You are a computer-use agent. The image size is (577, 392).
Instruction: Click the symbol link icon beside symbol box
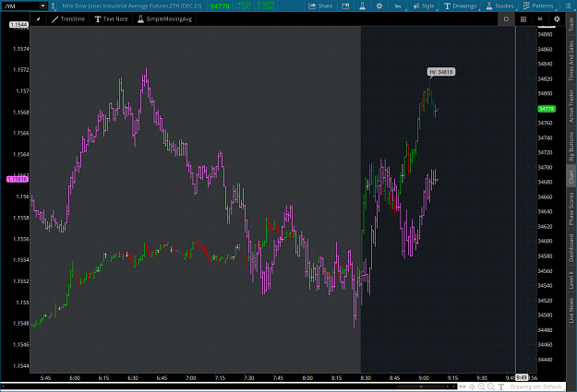click(53, 6)
